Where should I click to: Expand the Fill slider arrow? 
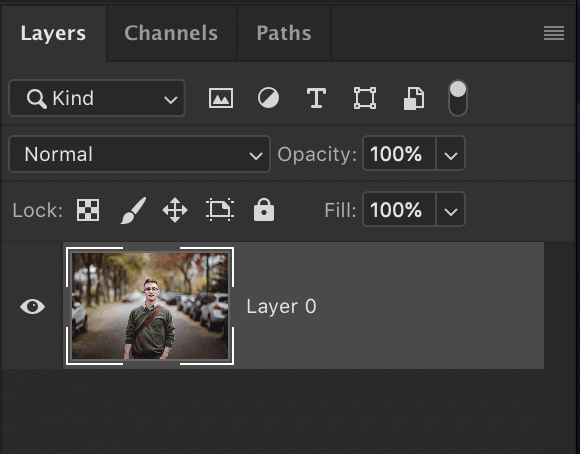(451, 209)
